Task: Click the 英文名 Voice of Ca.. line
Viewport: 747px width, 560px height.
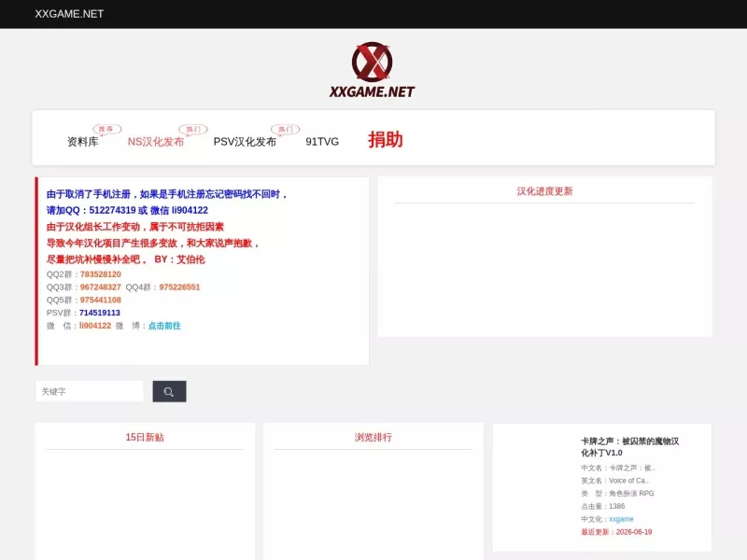Action: tap(615, 481)
